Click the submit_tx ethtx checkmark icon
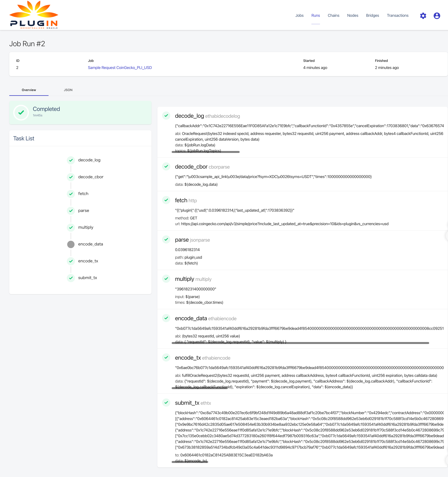This screenshot has height=477, width=448. click(166, 403)
